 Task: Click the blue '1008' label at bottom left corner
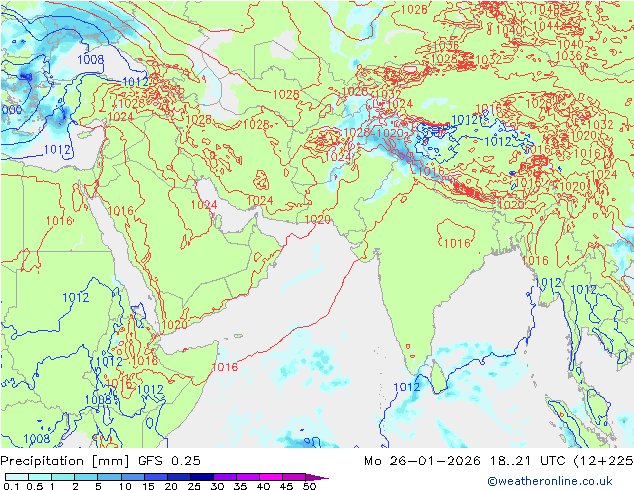[x=37, y=438]
